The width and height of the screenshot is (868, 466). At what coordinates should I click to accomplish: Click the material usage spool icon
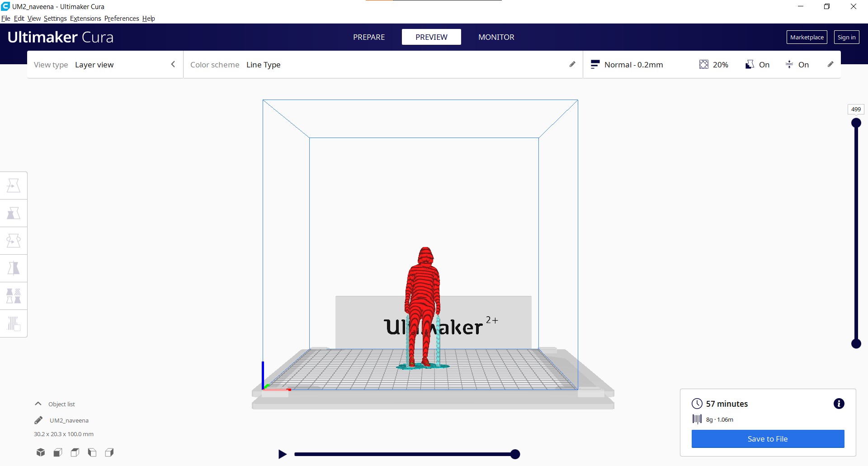tap(697, 419)
